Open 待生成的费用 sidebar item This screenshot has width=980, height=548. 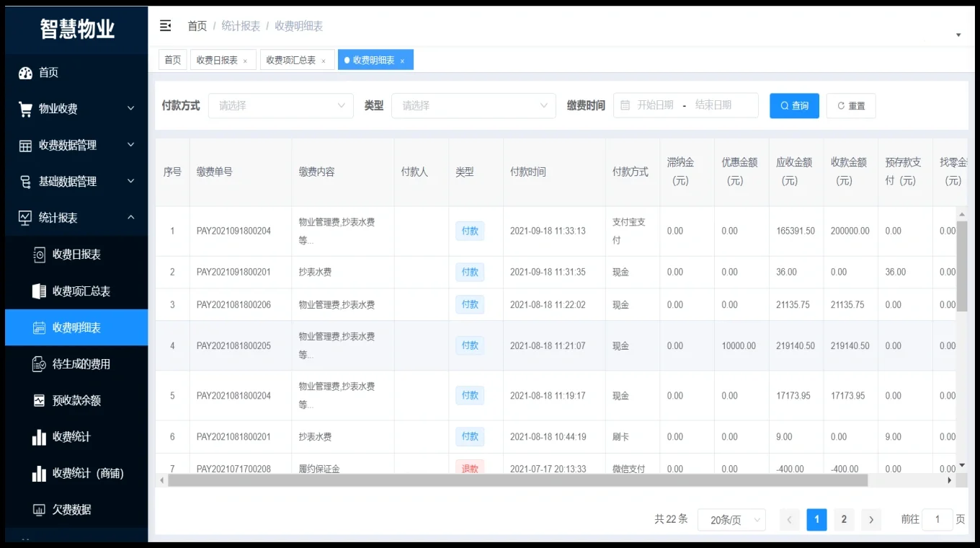point(81,364)
